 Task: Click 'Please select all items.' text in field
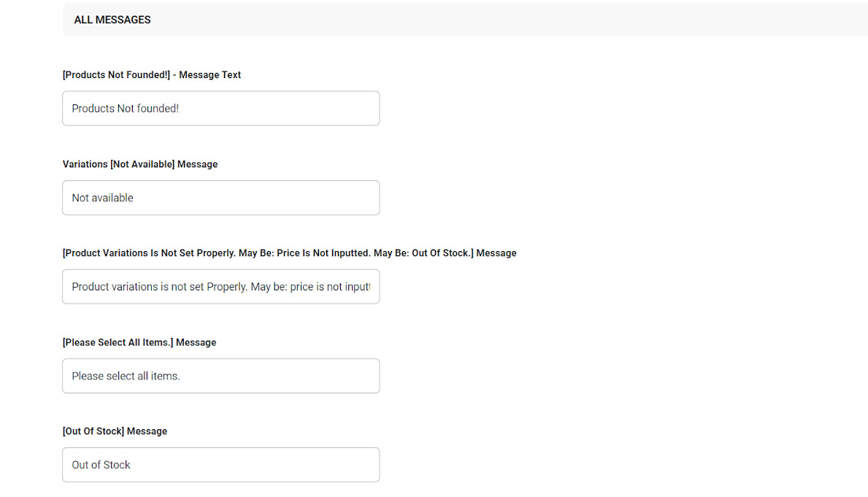point(126,376)
